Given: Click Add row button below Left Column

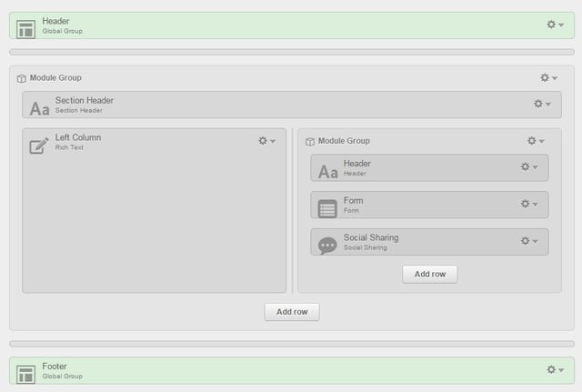Looking at the screenshot, I should pos(292,312).
